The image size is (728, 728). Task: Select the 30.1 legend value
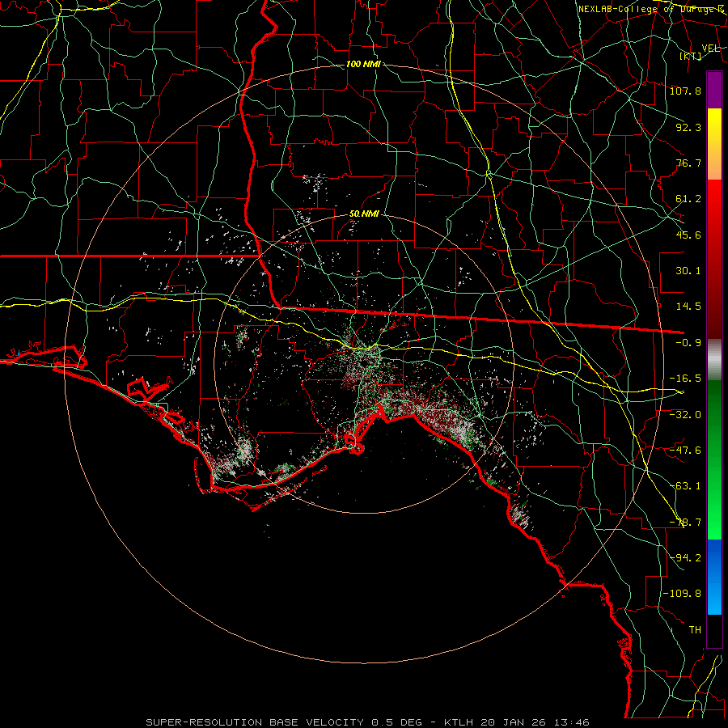(688, 270)
